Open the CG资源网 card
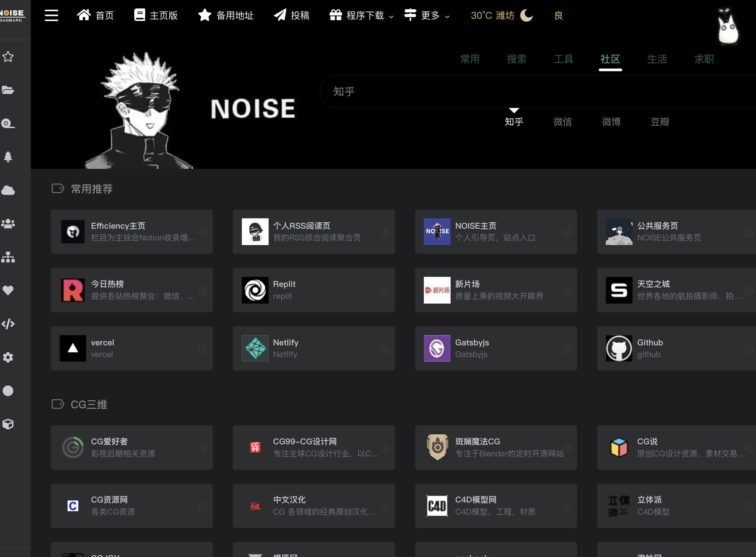Image resolution: width=756 pixels, height=557 pixels. 131,506
